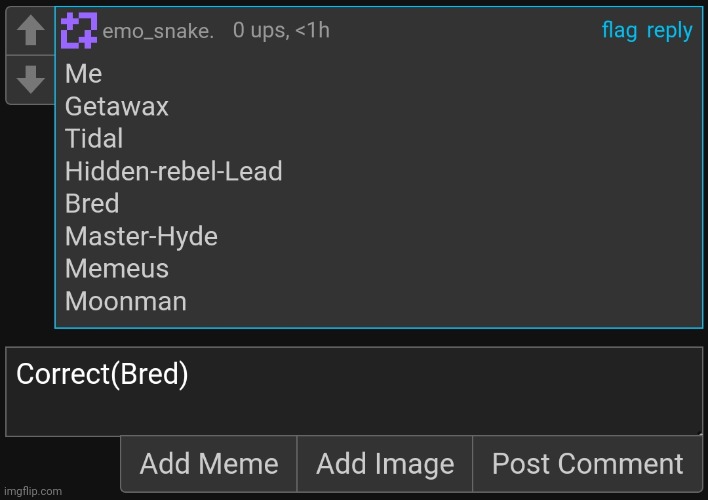
Task: Click "Hidden-rebel-Lead" in the comment
Action: [174, 172]
